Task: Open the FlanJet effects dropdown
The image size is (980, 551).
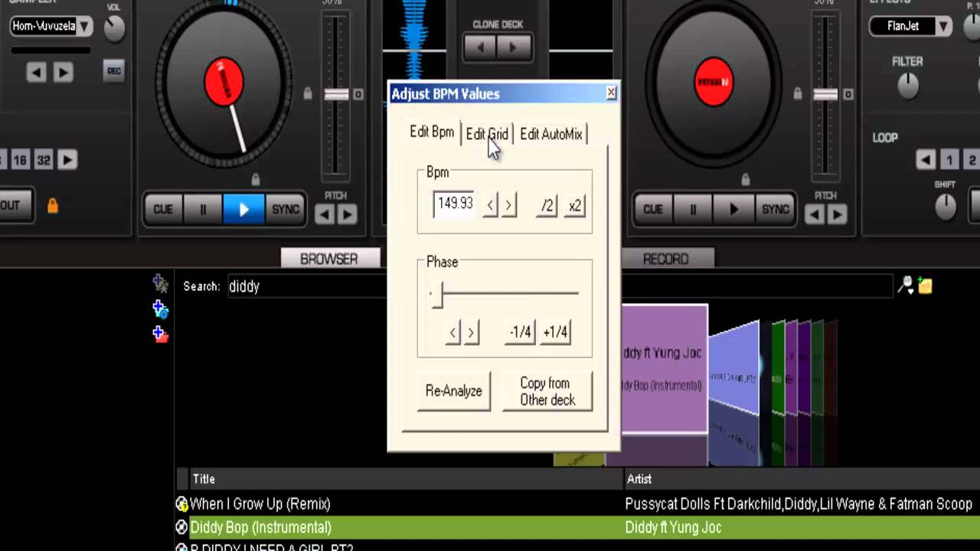Action: 943,26
